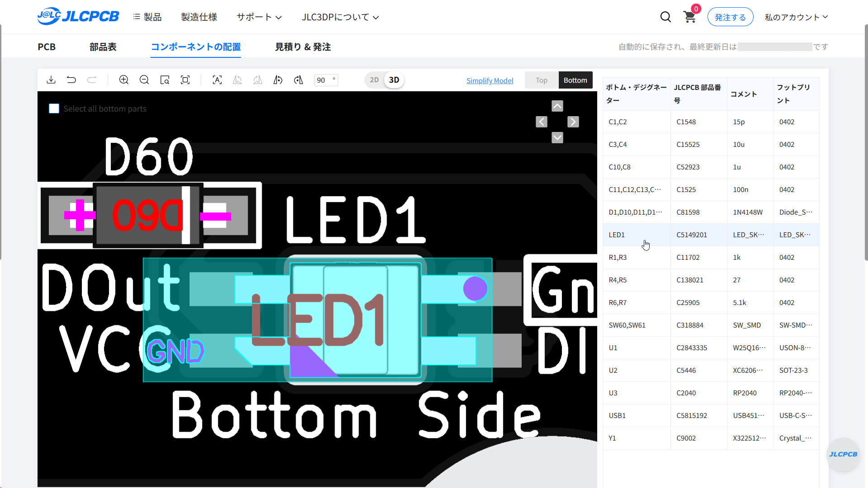
Task: Select the Y1 designator row
Action: [x=711, y=438]
